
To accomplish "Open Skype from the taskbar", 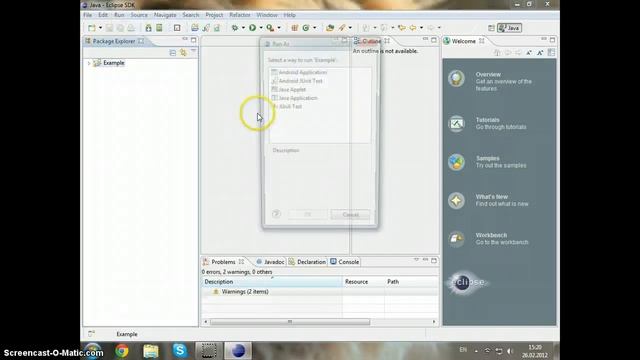I will click(180, 351).
